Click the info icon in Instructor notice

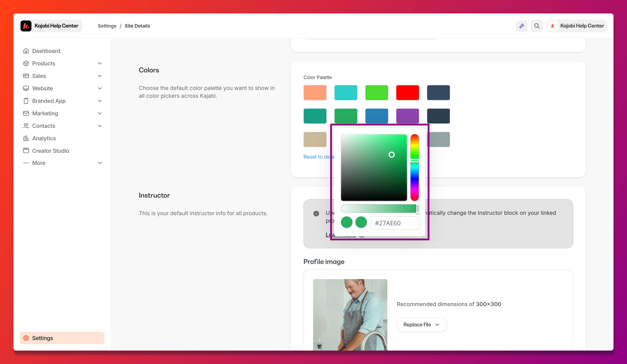click(x=316, y=213)
